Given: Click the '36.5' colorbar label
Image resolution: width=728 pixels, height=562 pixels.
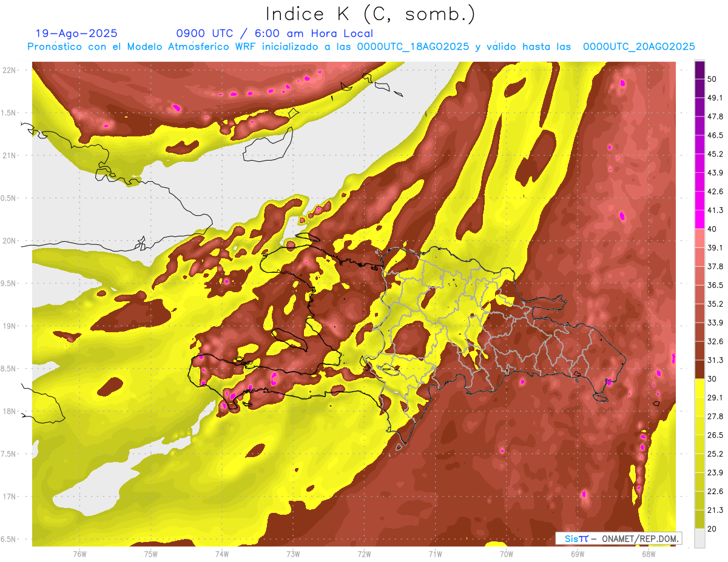Looking at the screenshot, I should pos(715,285).
